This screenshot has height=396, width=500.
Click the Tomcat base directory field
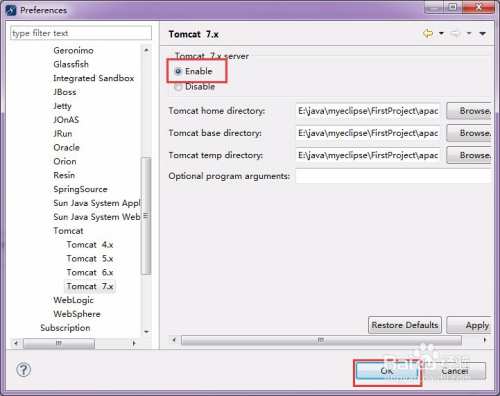[368, 133]
